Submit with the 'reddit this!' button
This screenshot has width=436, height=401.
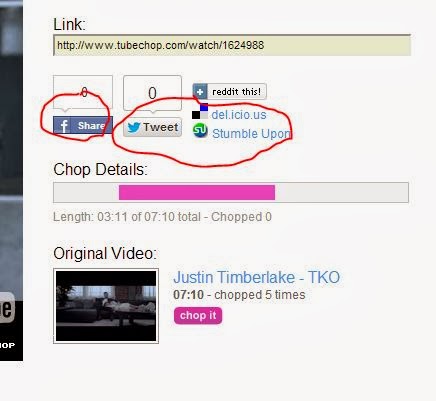(x=230, y=91)
